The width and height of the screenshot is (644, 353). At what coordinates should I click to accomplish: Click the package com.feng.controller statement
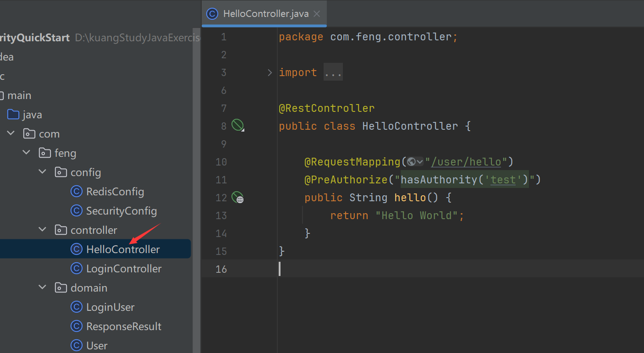(369, 37)
